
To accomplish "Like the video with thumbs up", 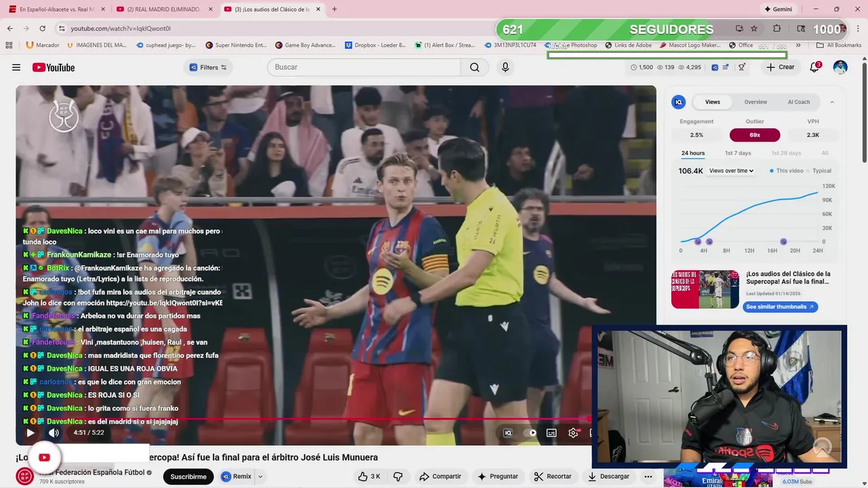I will point(369,476).
